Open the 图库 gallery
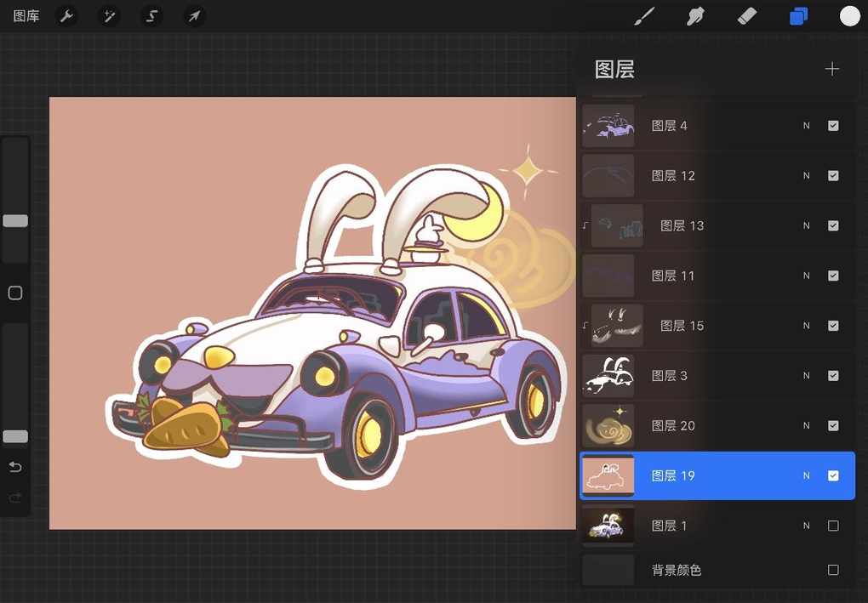The height and width of the screenshot is (603, 868). tap(26, 16)
